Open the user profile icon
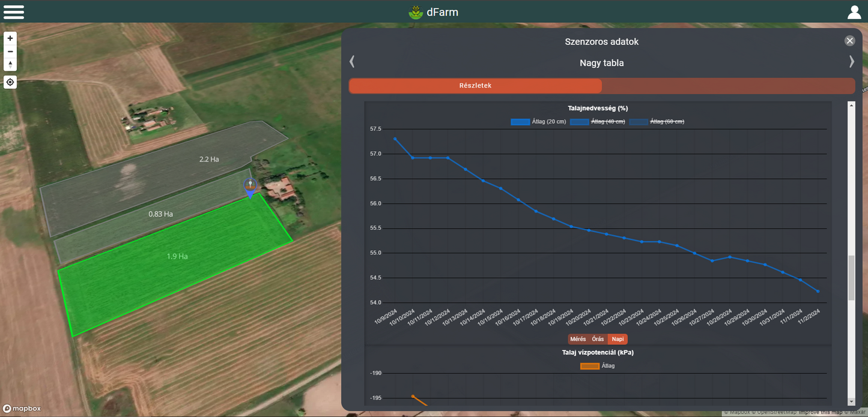This screenshot has width=868, height=417. (x=854, y=12)
